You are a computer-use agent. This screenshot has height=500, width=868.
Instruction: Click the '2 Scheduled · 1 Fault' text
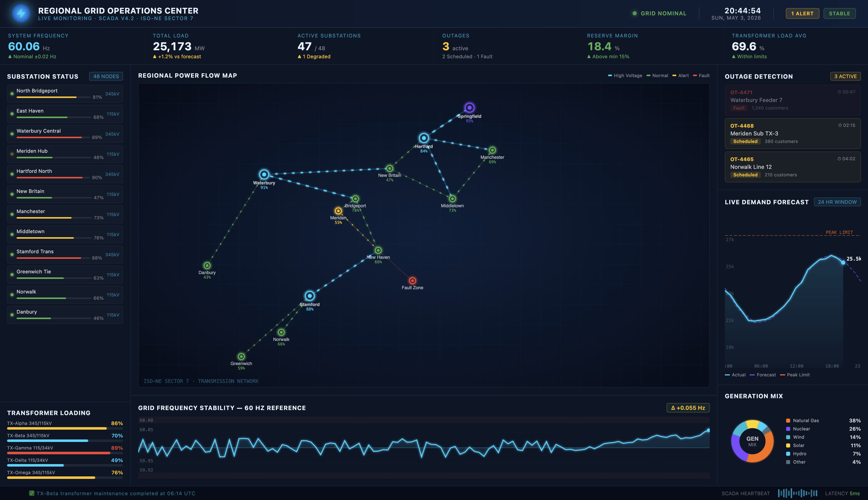467,56
